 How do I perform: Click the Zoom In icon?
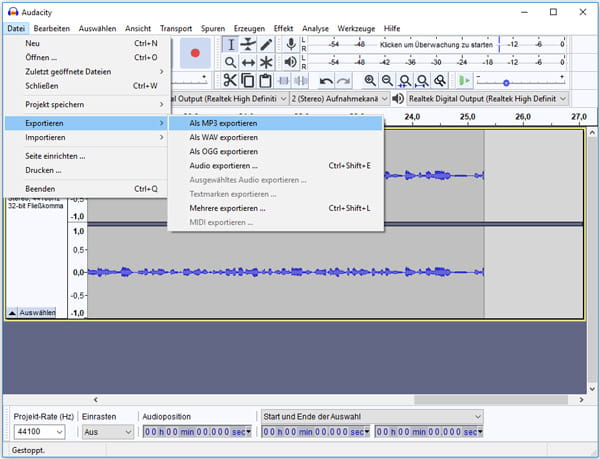(x=370, y=81)
